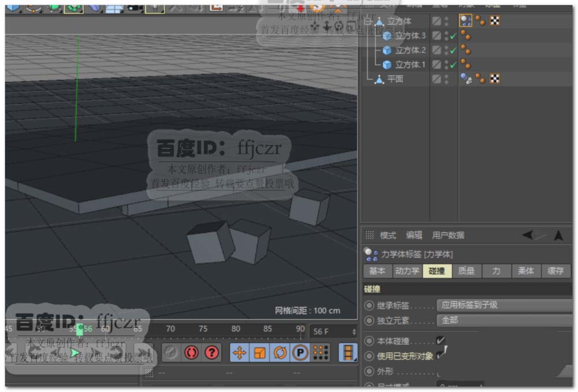
Task: Click frame 80 on the timeline ruler
Action: [236, 328]
